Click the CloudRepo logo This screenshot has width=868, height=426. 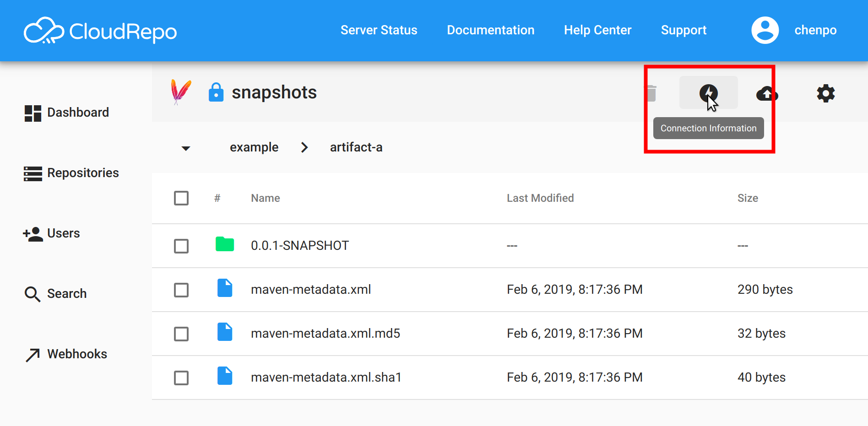coord(100,31)
